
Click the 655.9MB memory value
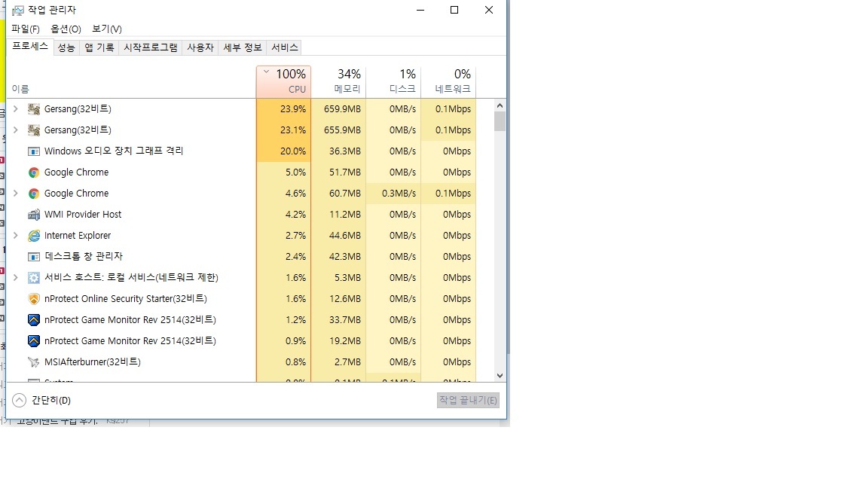pos(342,130)
